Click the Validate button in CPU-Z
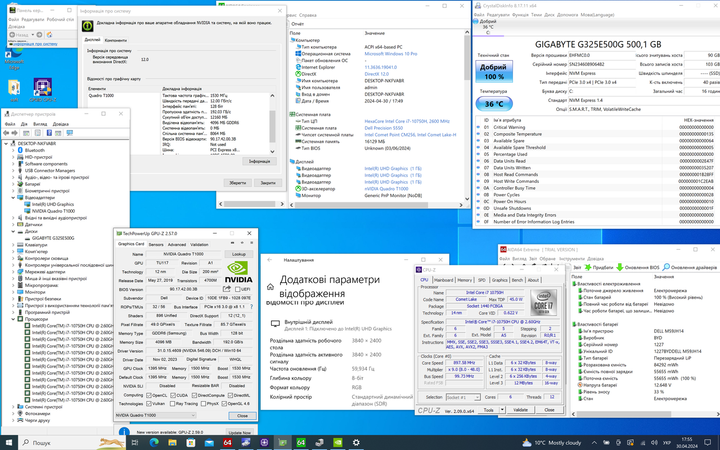The image size is (720, 450). point(520,410)
